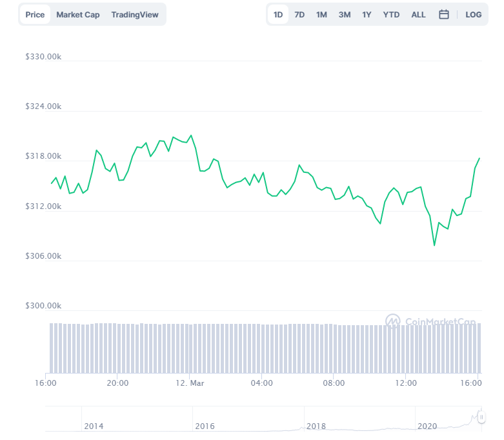The height and width of the screenshot is (440, 504).
Task: Click the 20:00 time axis label
Action: coord(117,383)
